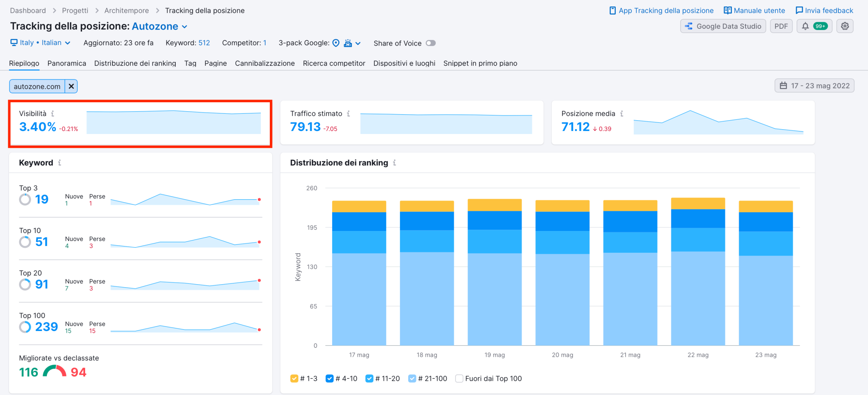868x395 pixels.
Task: Click the Google Data Studio button
Action: coord(723,26)
